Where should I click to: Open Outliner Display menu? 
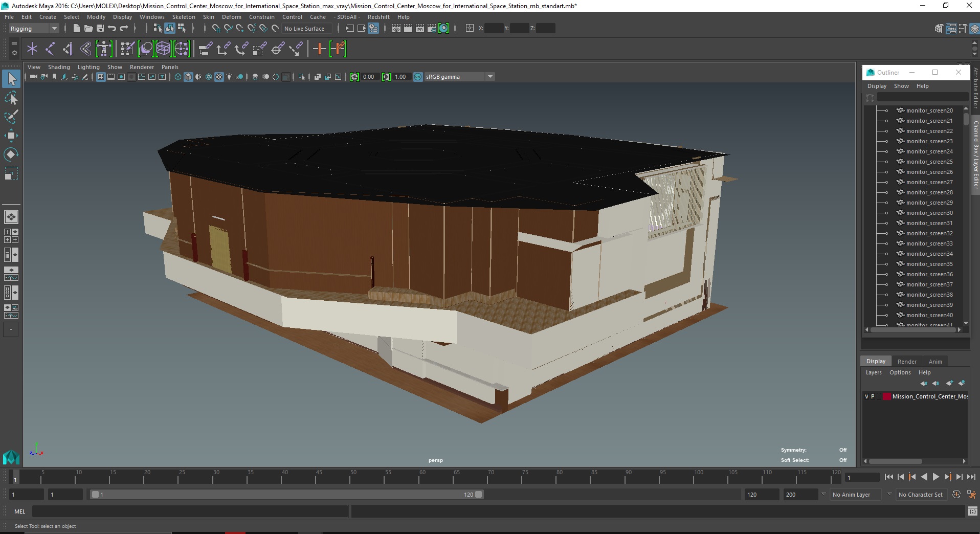click(877, 86)
